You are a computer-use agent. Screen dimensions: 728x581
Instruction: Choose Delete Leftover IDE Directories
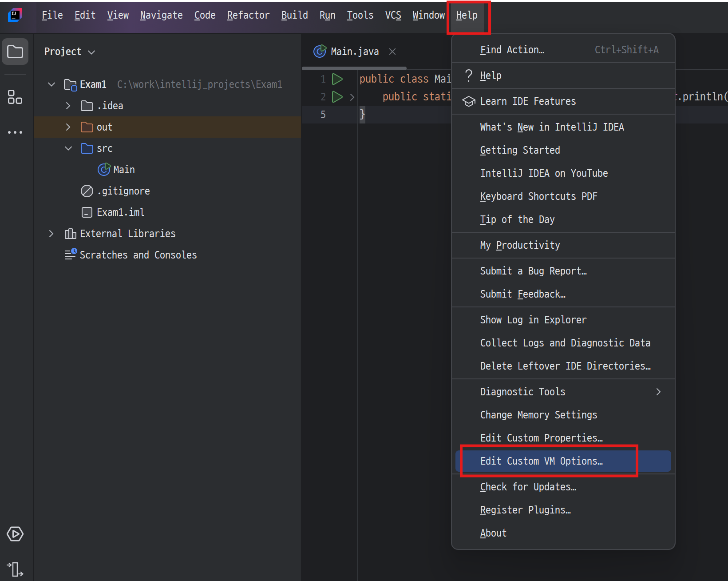[x=563, y=366]
